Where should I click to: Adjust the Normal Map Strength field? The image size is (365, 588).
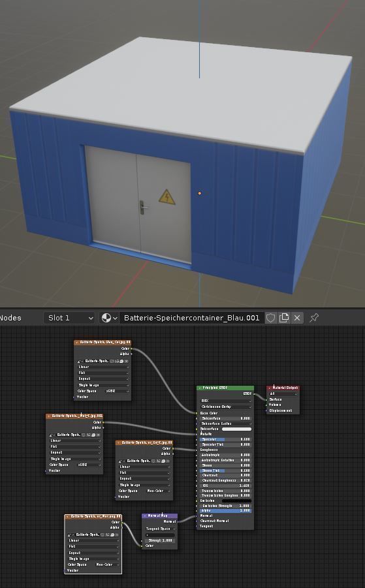pyautogui.click(x=160, y=540)
